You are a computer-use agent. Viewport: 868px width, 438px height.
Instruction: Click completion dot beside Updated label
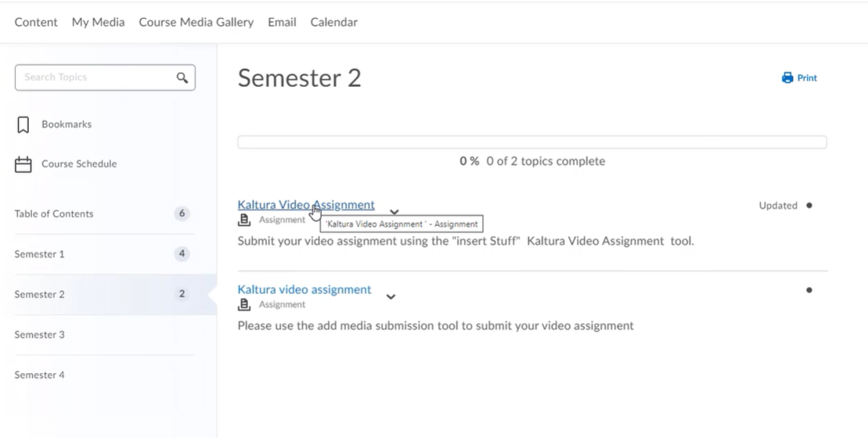809,206
